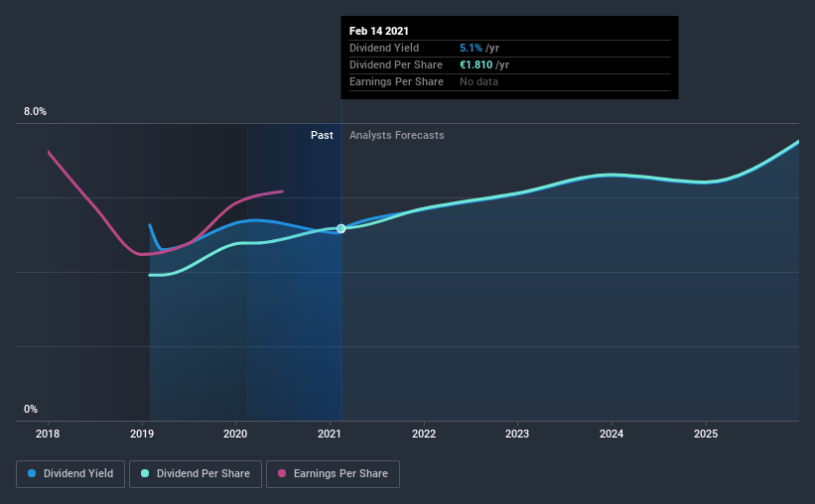
Task: Click the €1.810 Dividend Per Share value
Action: point(476,64)
